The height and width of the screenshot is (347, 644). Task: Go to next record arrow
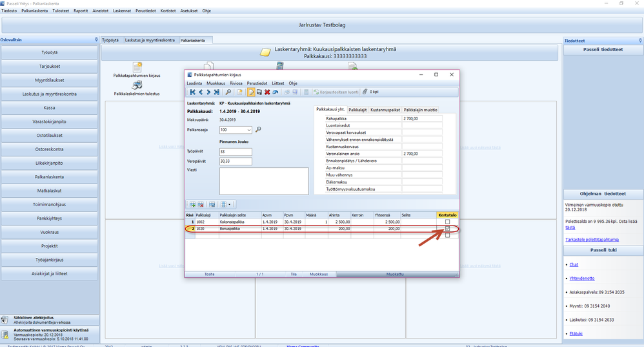(208, 92)
